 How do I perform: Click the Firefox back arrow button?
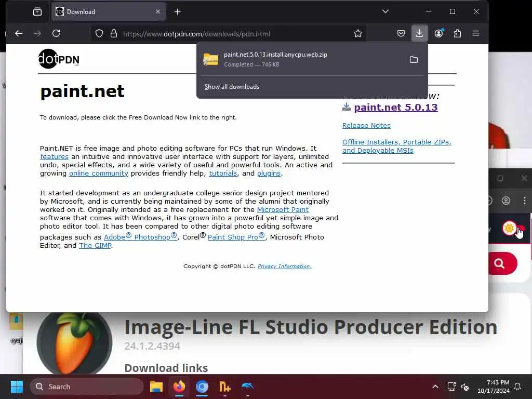(x=19, y=33)
